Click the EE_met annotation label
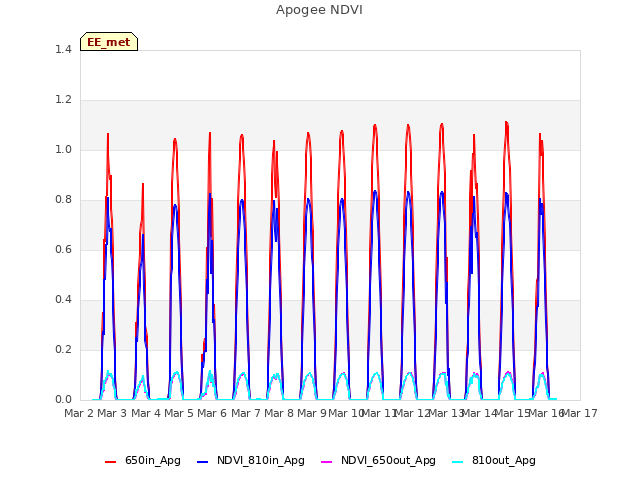The image size is (640, 480). pos(109,42)
